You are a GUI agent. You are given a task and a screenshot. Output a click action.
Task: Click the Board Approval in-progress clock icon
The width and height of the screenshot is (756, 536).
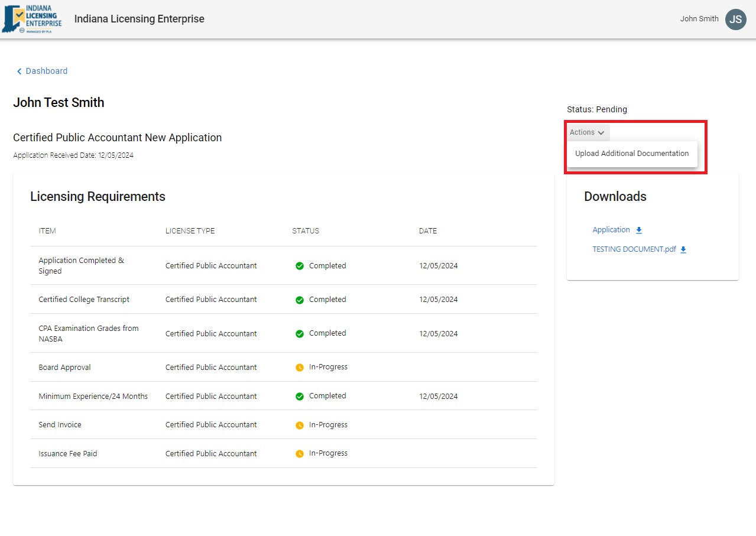click(x=300, y=368)
